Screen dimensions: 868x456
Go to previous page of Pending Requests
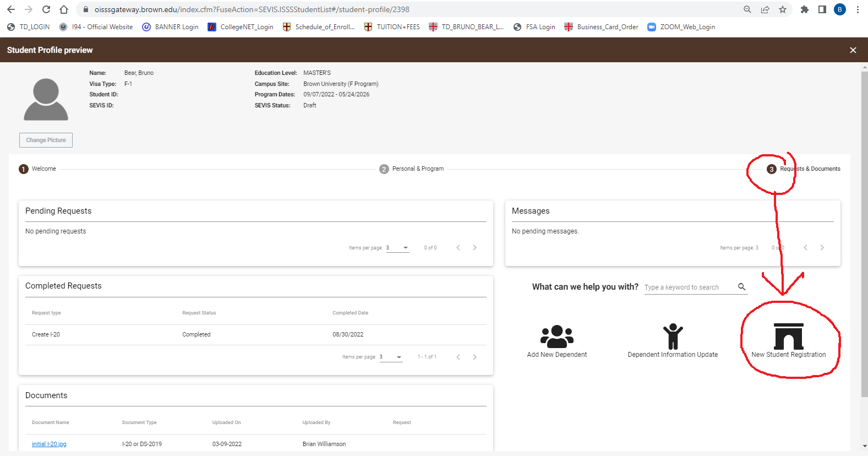458,248
